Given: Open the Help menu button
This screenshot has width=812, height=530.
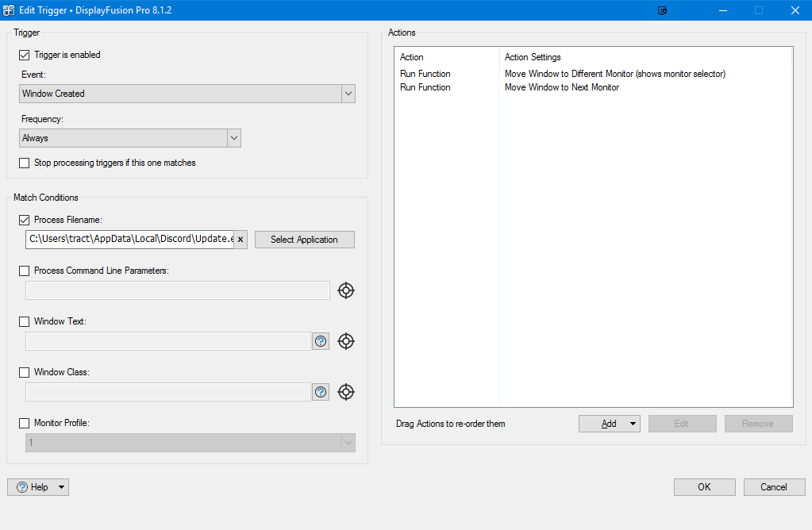Looking at the screenshot, I should tap(38, 487).
